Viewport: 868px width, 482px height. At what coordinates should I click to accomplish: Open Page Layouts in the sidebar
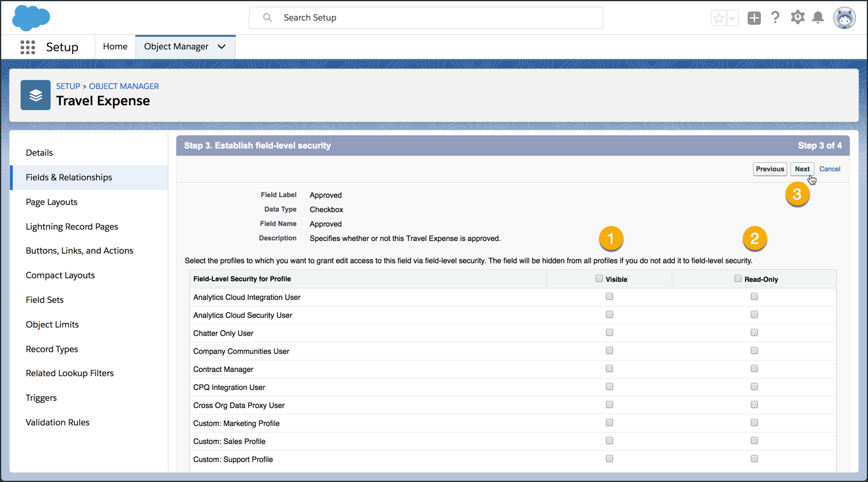pyautogui.click(x=89, y=202)
